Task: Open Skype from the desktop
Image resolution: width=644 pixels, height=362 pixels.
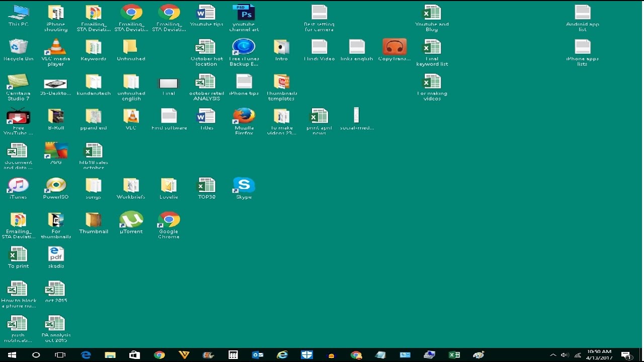Action: click(x=244, y=185)
